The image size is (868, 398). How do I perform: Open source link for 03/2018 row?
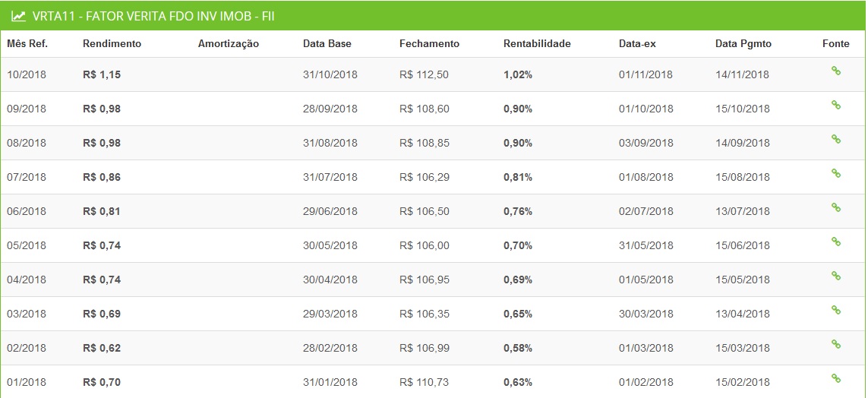[835, 310]
